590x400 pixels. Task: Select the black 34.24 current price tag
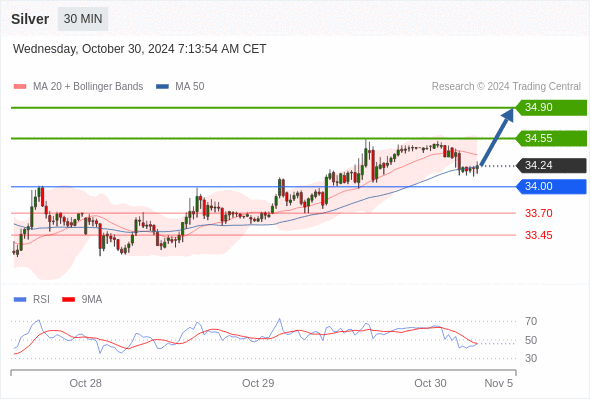551,166
